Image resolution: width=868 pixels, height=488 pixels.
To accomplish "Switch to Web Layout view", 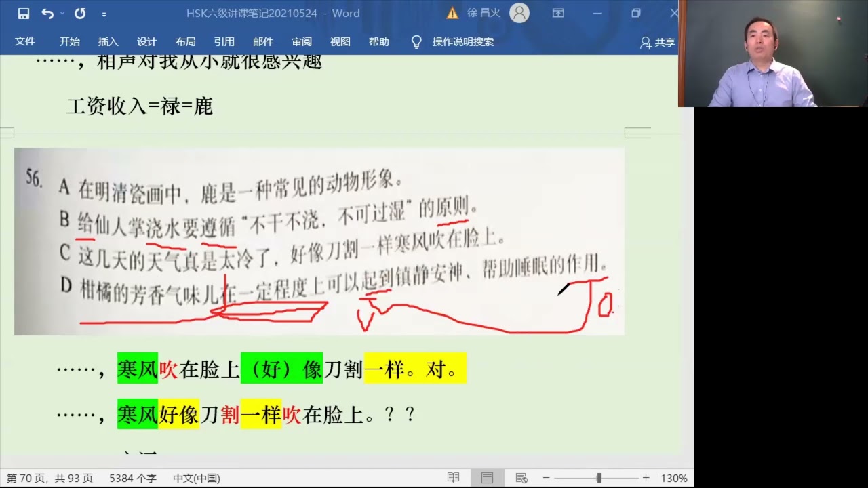I will [x=521, y=478].
